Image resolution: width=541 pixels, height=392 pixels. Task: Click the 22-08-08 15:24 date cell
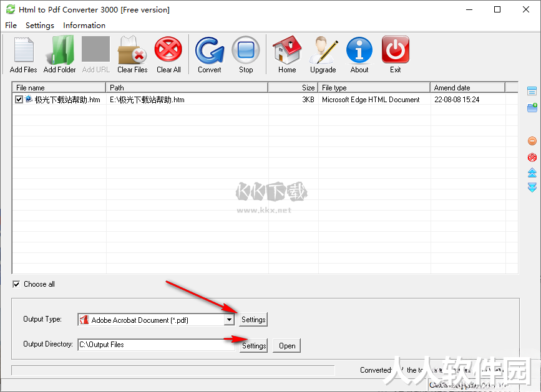pos(457,100)
